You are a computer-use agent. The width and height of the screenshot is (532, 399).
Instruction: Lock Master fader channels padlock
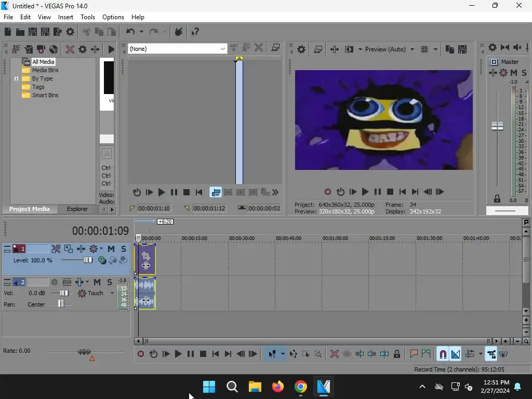click(x=497, y=199)
